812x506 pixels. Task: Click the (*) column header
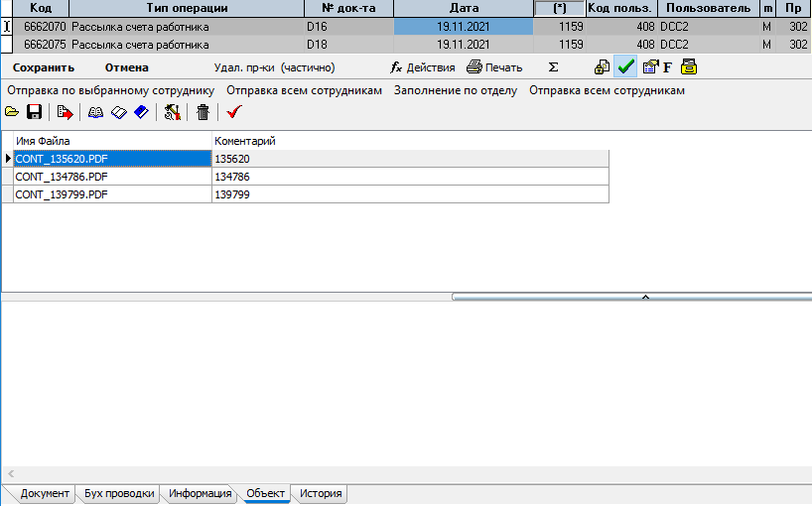pos(560,8)
